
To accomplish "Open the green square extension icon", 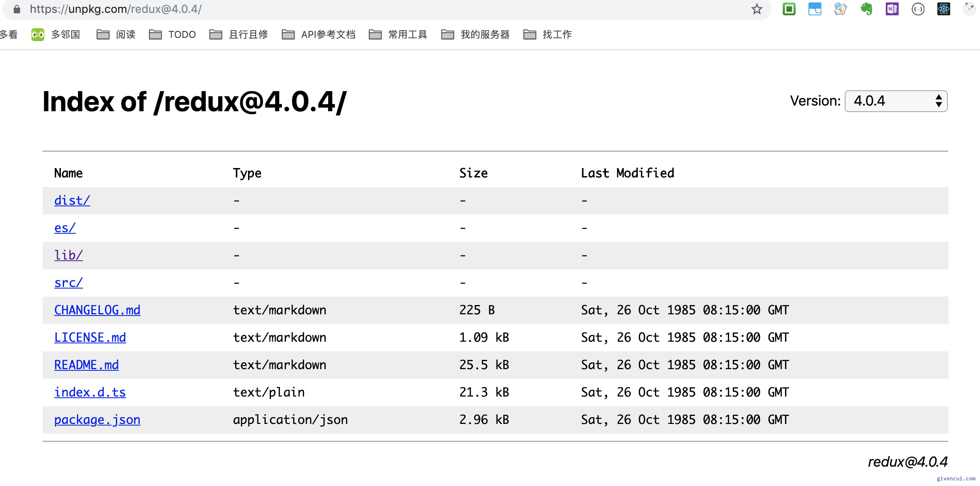I will [x=789, y=9].
